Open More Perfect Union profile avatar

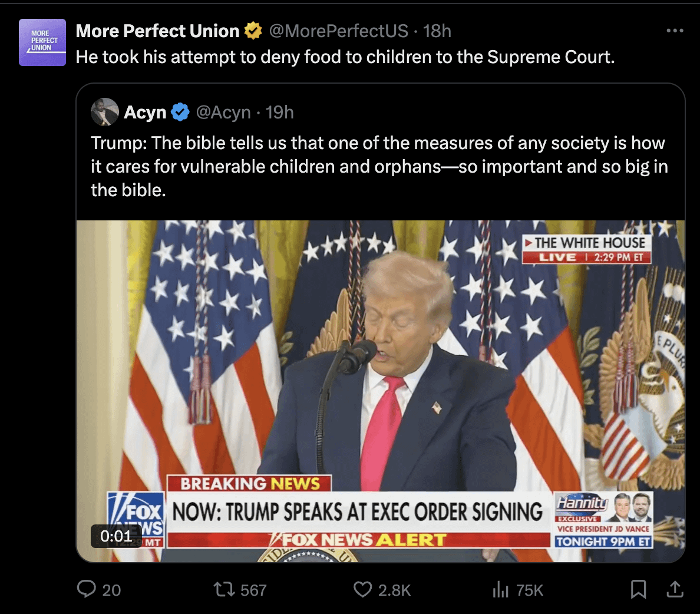point(42,42)
